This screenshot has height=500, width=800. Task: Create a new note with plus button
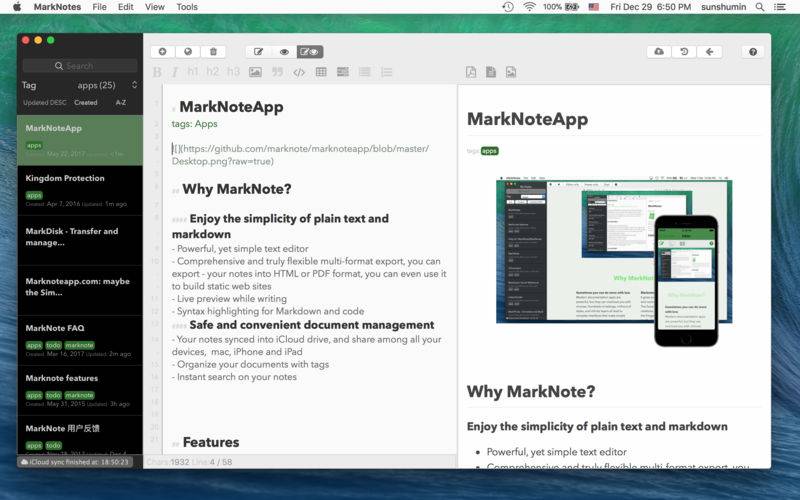163,52
